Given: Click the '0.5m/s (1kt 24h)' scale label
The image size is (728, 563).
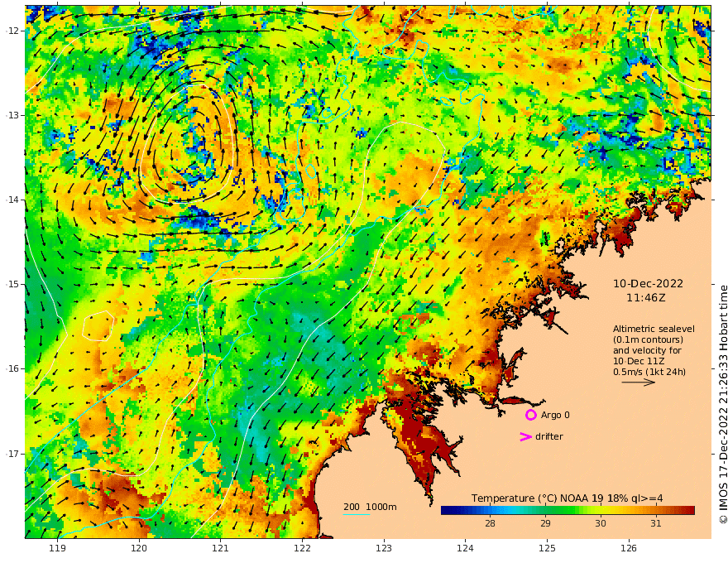Looking at the screenshot, I should point(649,372).
